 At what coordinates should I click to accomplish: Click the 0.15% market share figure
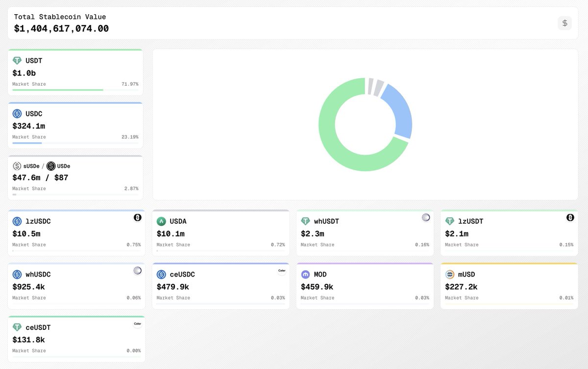[x=566, y=245]
